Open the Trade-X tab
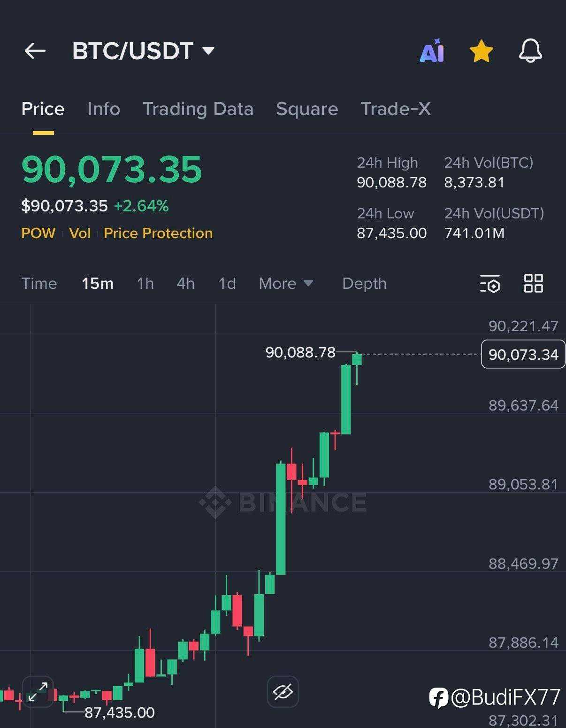Viewport: 566px width, 728px height. [x=396, y=109]
